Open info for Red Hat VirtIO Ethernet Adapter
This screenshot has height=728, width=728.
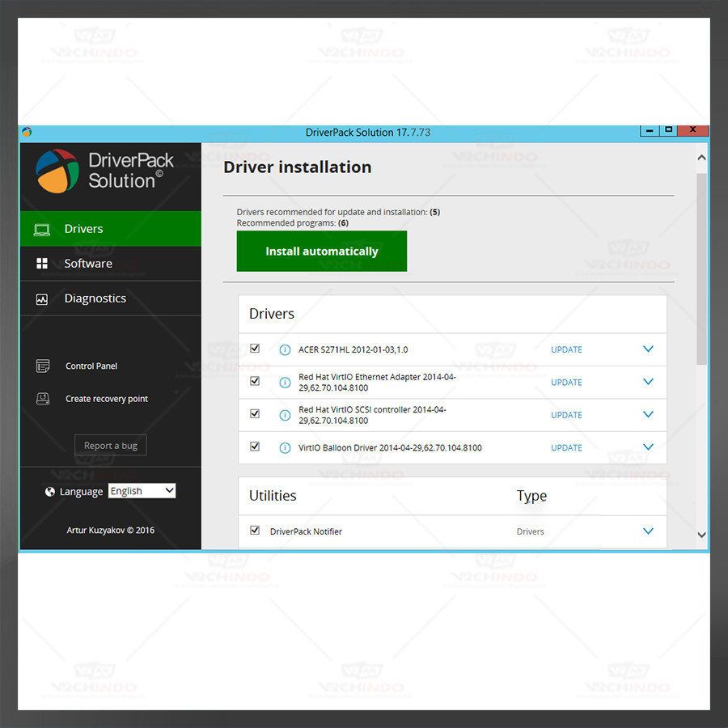(285, 382)
